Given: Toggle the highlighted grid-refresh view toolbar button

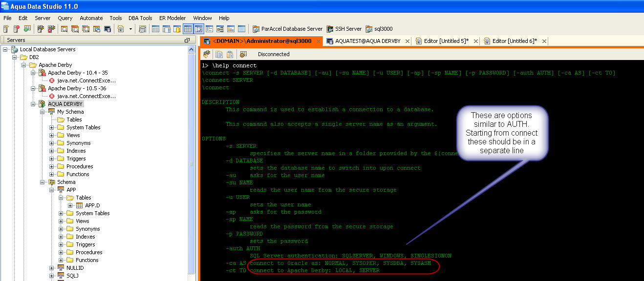Looking at the screenshot, I should pyautogui.click(x=199, y=29).
